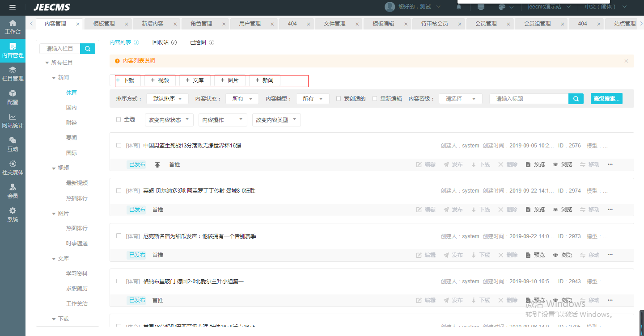Click the hamburger menu icon
Screen dimensions: 644x336
pyautogui.click(x=13, y=7)
